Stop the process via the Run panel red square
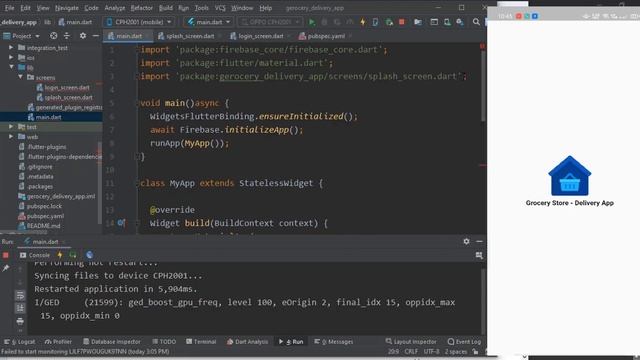 point(6,255)
